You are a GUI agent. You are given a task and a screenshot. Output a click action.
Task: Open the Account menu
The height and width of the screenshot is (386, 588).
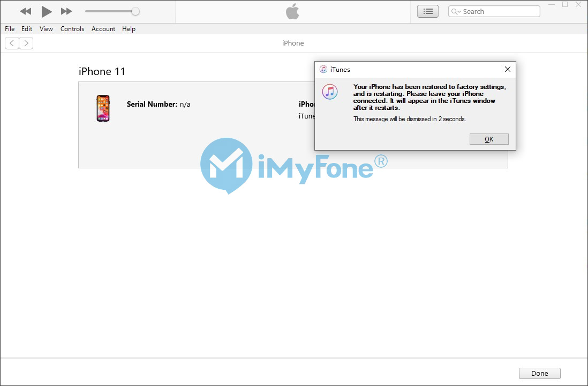click(x=103, y=29)
